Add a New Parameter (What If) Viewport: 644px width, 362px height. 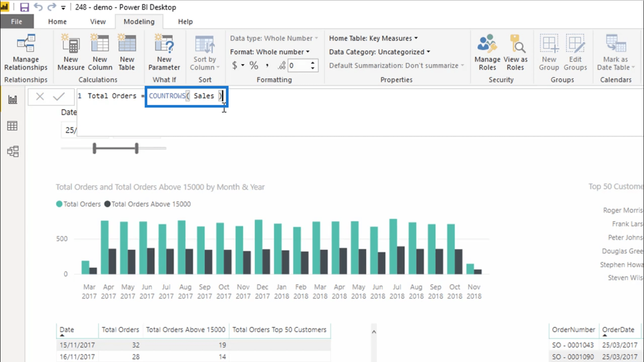(x=164, y=53)
